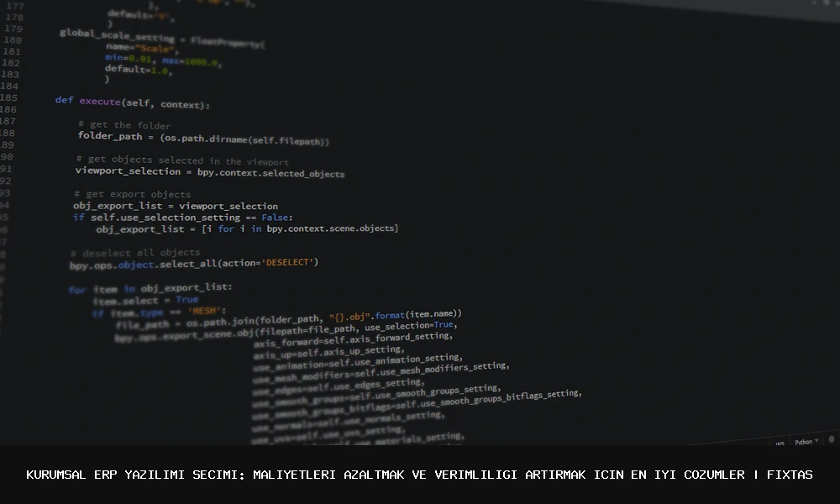This screenshot has height=504, width=840.
Task: Click the '# deselect all objects' comment
Action: tap(135, 252)
